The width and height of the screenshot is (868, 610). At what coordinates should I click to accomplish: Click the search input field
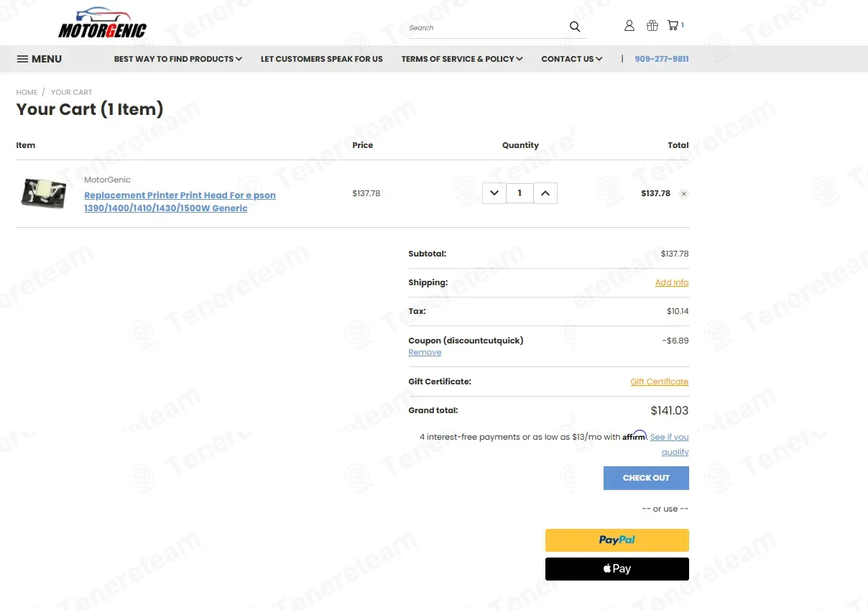487,27
